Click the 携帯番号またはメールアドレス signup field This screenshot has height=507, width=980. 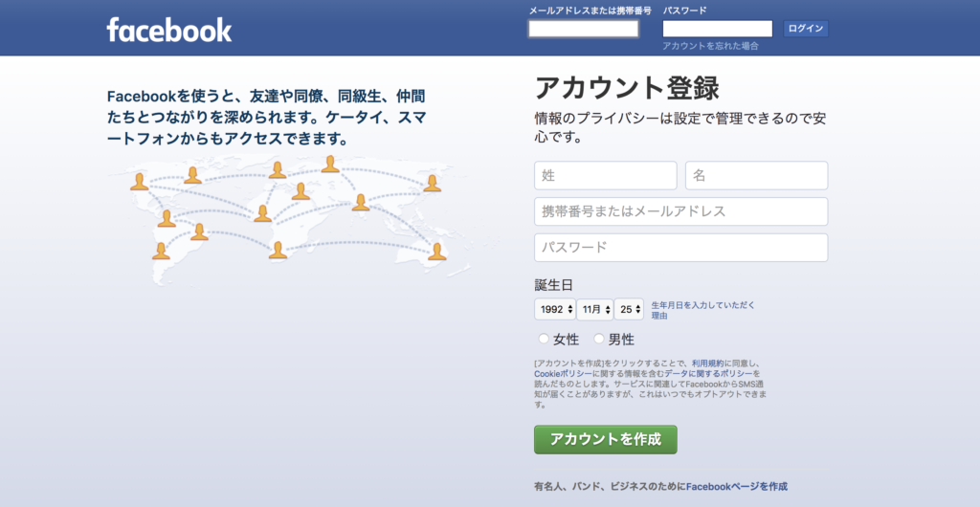tap(680, 211)
